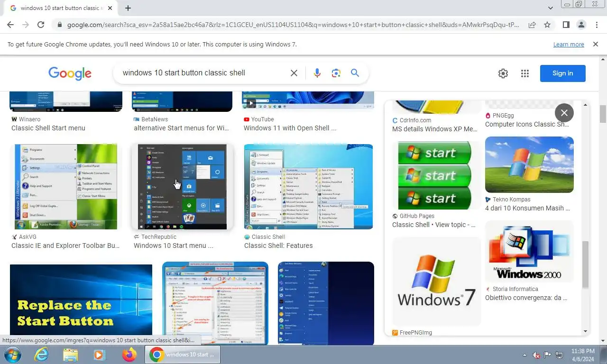The width and height of the screenshot is (607, 364).
Task: Start voice search with microphone
Action: tap(317, 73)
